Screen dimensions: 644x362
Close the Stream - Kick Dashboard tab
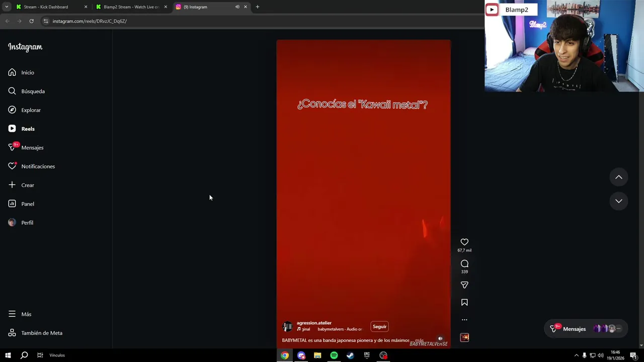(x=86, y=7)
